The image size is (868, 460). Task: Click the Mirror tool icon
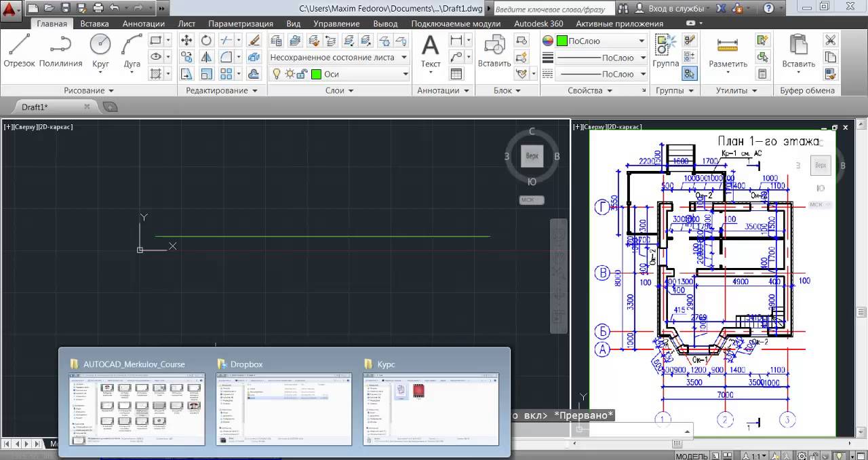[206, 57]
